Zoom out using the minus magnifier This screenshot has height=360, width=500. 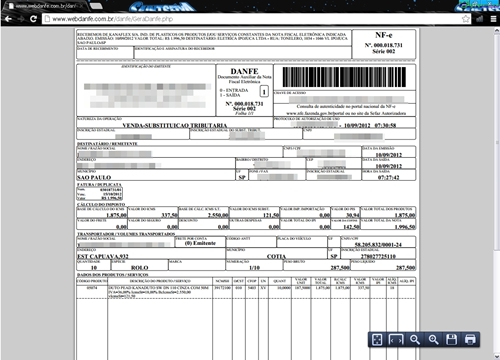(x=415, y=340)
